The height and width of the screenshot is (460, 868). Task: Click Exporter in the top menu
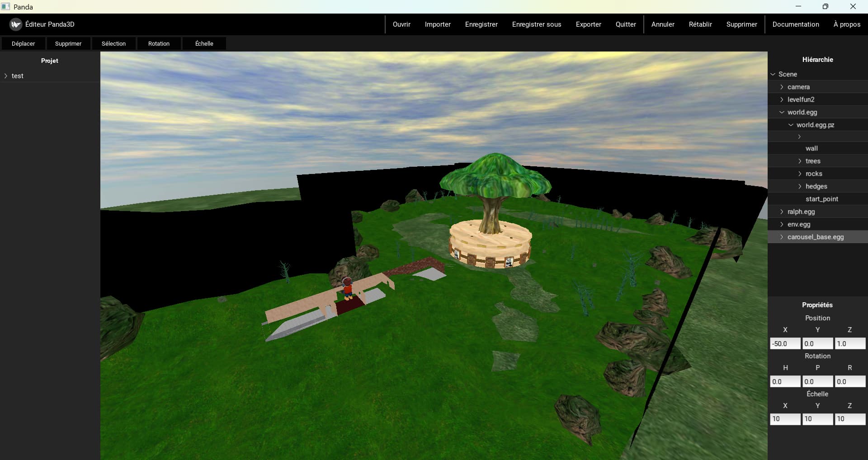588,24
